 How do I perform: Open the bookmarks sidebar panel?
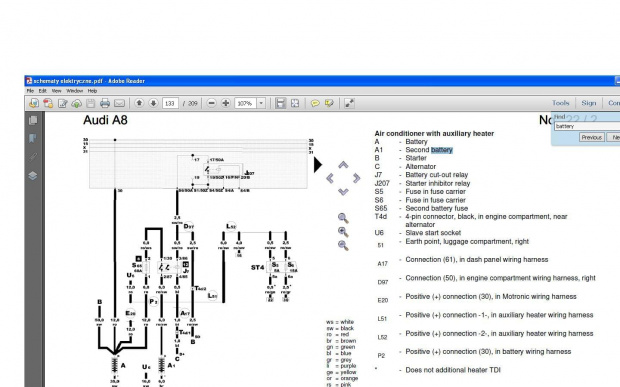[33, 138]
